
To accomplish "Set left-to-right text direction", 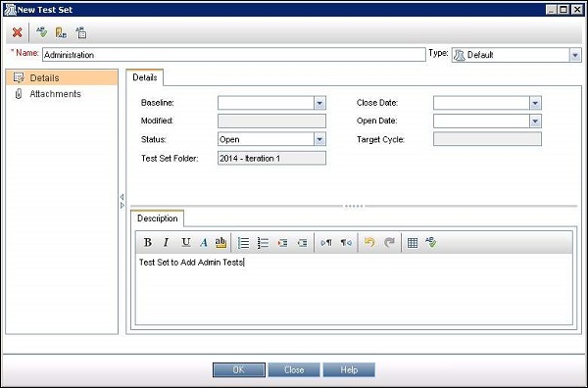I will (326, 243).
